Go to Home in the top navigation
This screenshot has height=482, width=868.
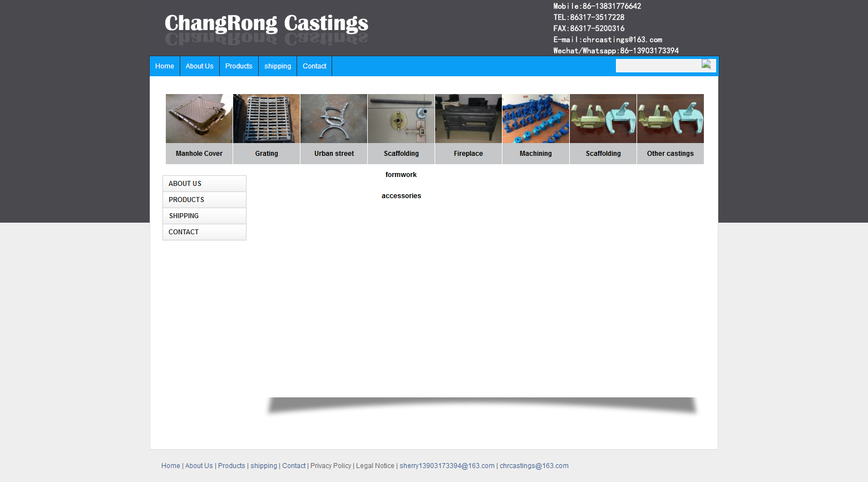[165, 66]
